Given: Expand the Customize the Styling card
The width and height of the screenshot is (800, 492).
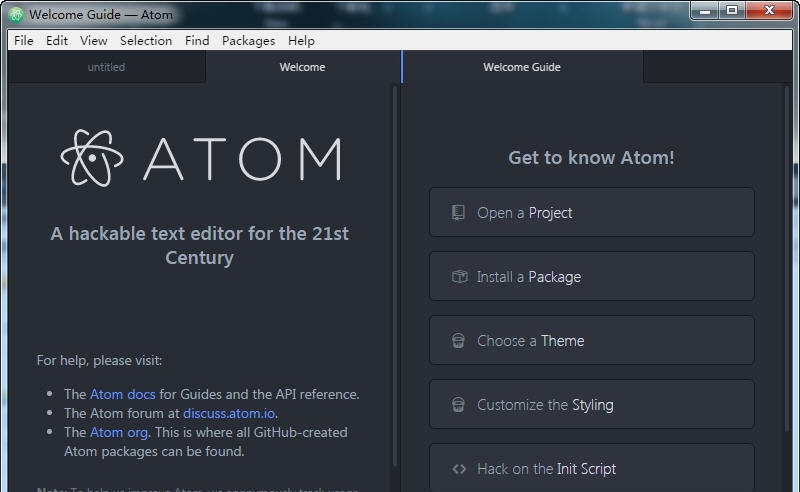Looking at the screenshot, I should point(592,404).
